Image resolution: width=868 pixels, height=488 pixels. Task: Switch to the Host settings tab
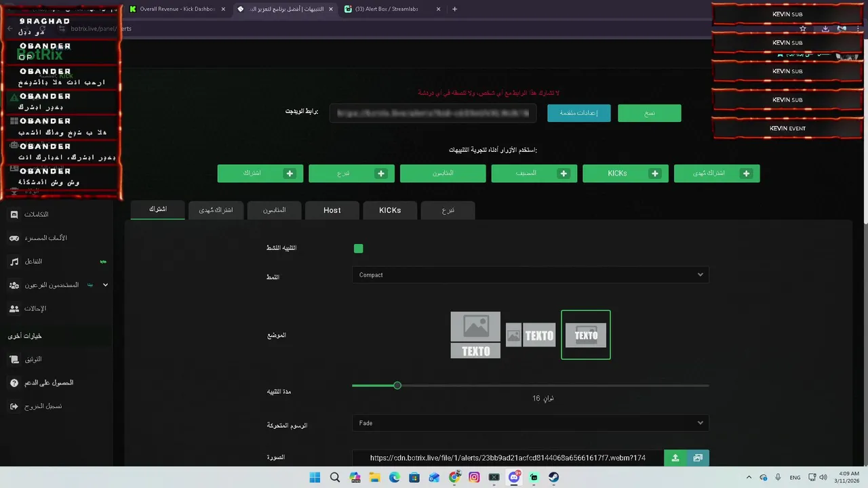point(332,210)
